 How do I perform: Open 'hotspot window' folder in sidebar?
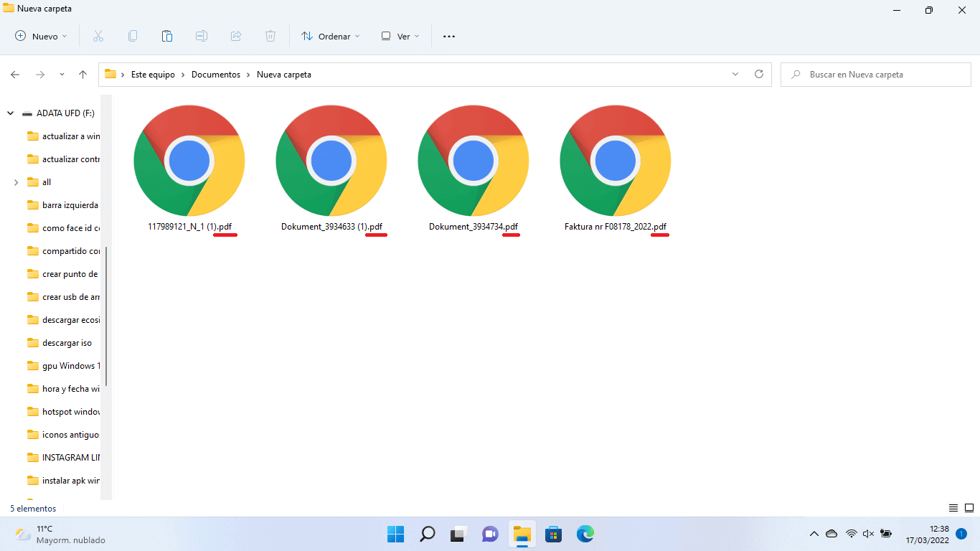tap(64, 412)
